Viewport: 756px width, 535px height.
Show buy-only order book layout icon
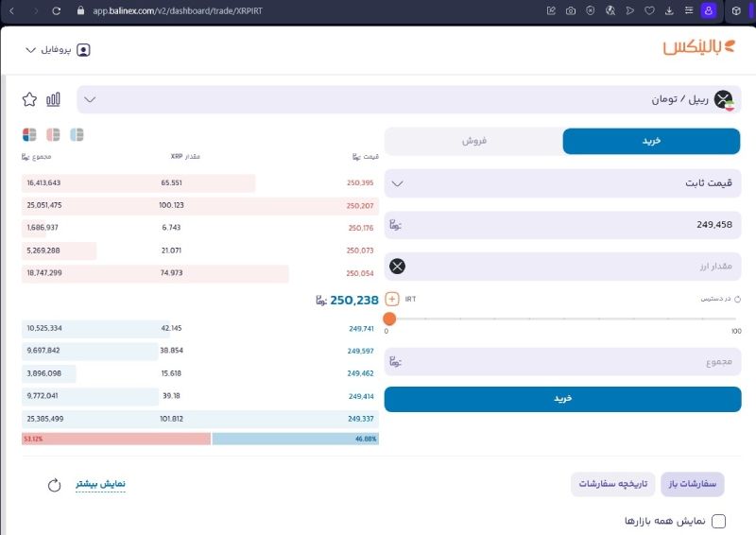pyautogui.click(x=77, y=134)
